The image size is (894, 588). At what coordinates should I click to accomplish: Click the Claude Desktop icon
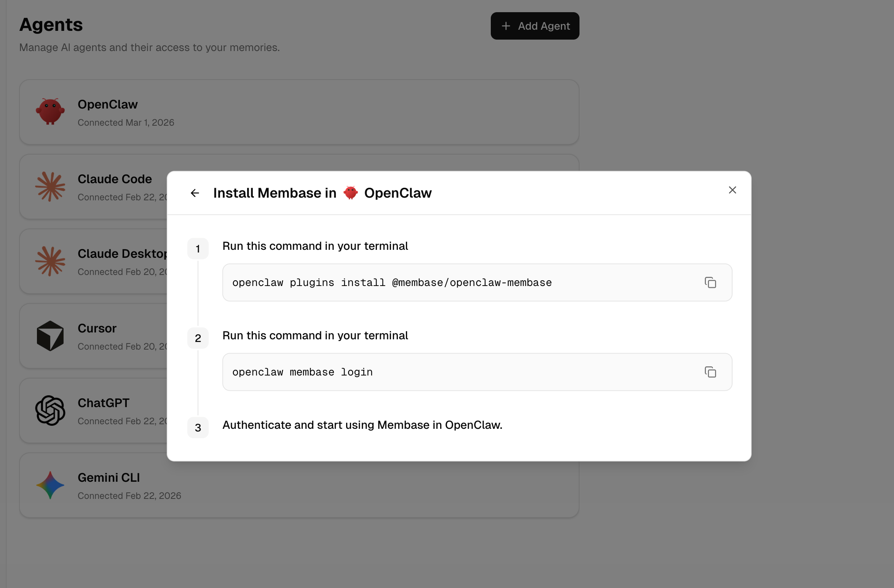[50, 261]
